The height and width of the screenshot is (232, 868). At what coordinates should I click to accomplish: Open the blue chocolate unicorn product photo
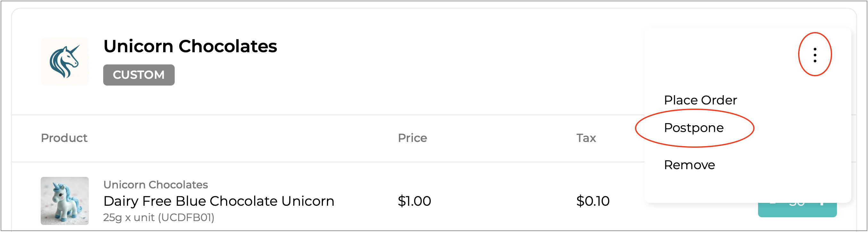pos(64,201)
